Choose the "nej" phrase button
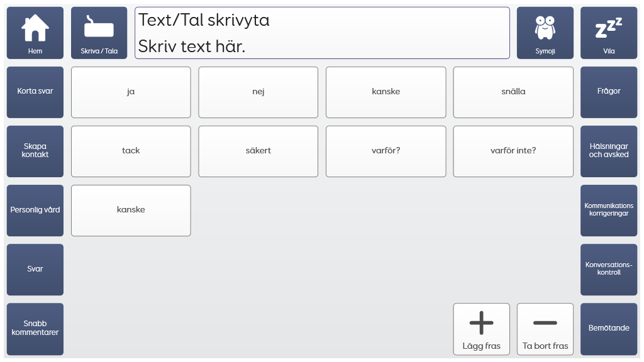Screen dimensions: 644x362 pyautogui.click(x=258, y=92)
